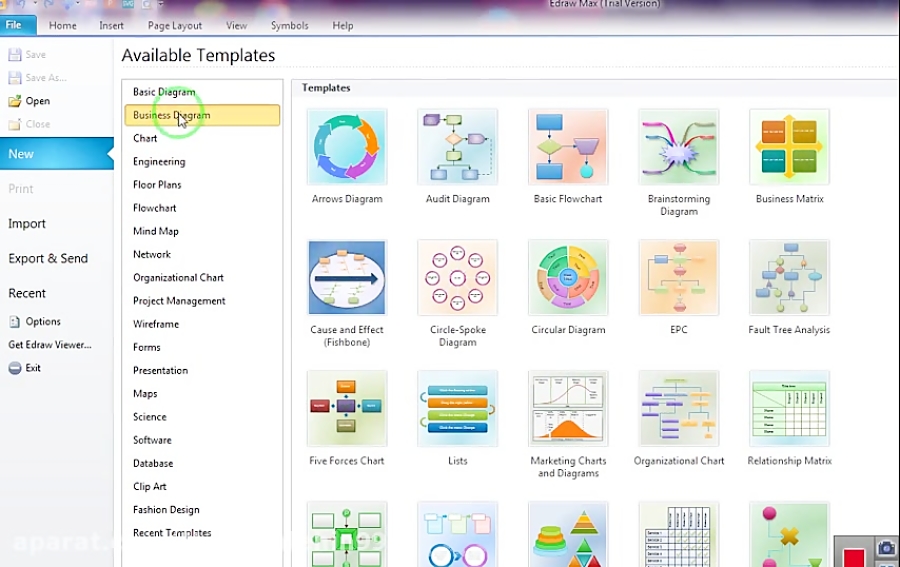Image resolution: width=900 pixels, height=567 pixels.
Task: Open the Brainstorming Diagram template
Action: click(678, 148)
